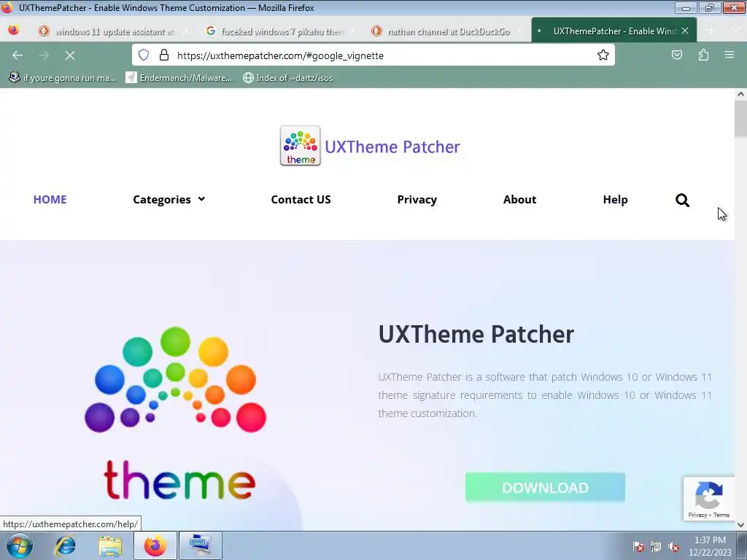Stop loading the page with X button
The image size is (747, 560).
(x=70, y=55)
